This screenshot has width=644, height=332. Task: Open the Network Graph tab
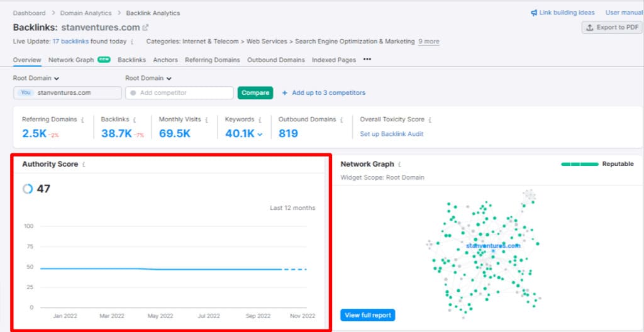click(x=71, y=60)
